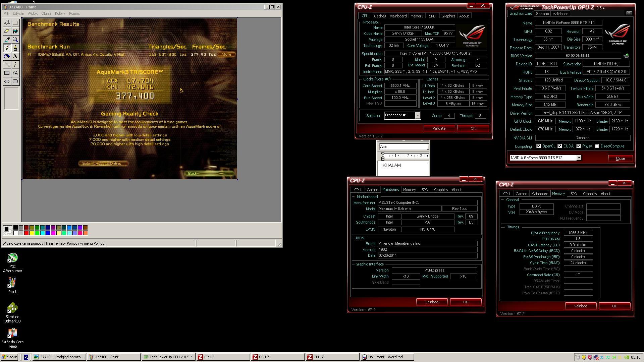Select the Polygon shape tool

[15, 73]
